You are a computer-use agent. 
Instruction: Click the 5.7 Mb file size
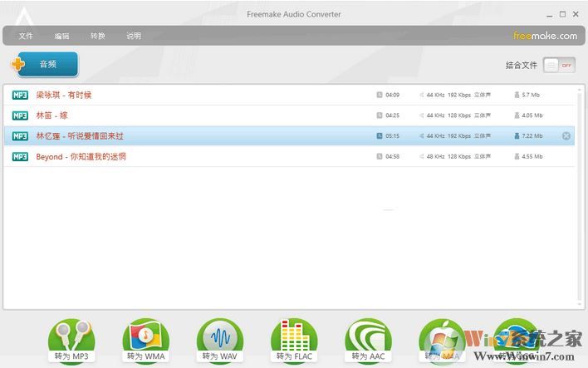(x=527, y=95)
